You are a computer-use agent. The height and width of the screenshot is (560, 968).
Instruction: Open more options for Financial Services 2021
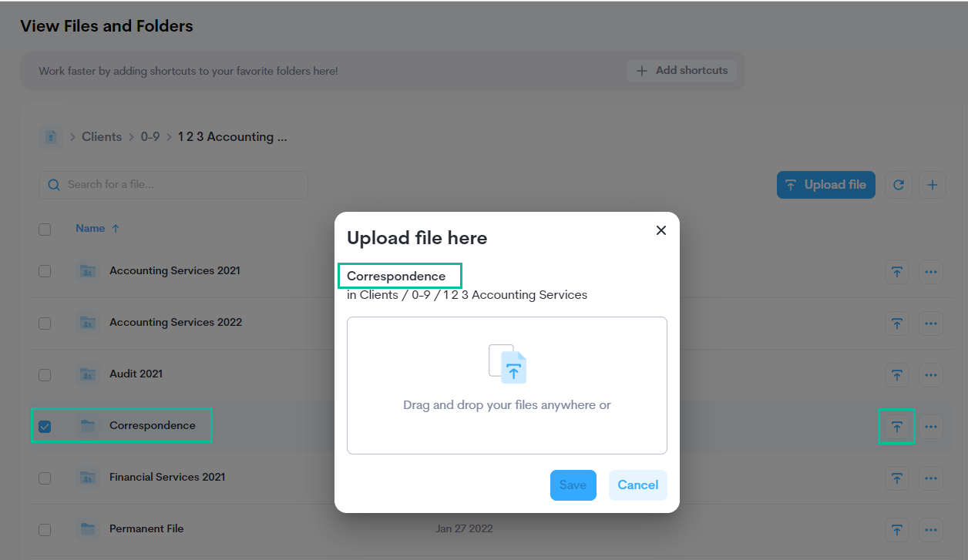(931, 478)
